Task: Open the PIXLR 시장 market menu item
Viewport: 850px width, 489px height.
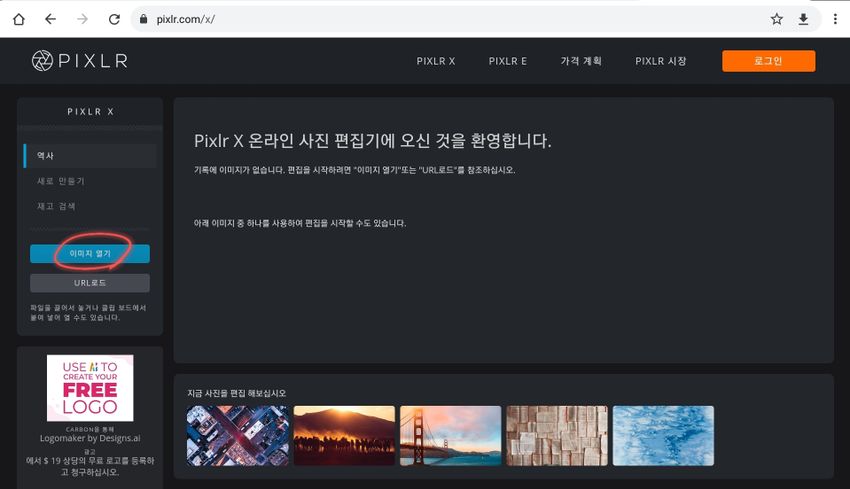Action: pyautogui.click(x=661, y=61)
